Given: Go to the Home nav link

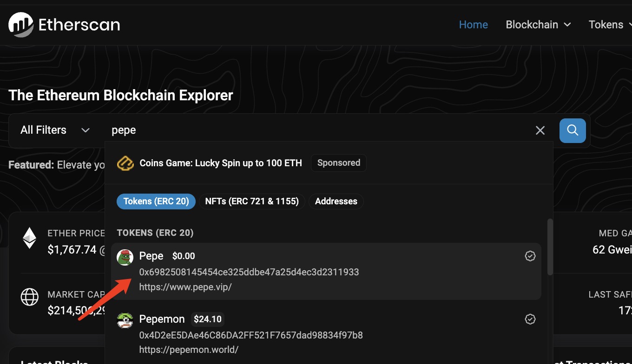Looking at the screenshot, I should [473, 25].
